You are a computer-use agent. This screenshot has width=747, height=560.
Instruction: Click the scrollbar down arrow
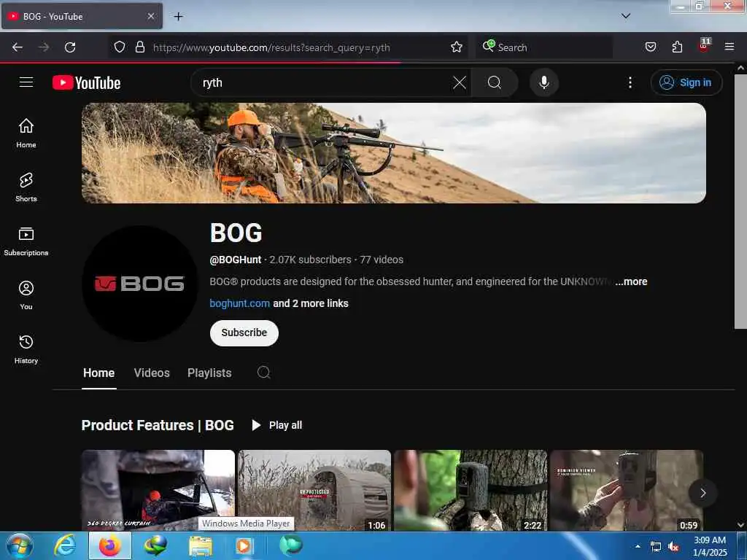740,525
